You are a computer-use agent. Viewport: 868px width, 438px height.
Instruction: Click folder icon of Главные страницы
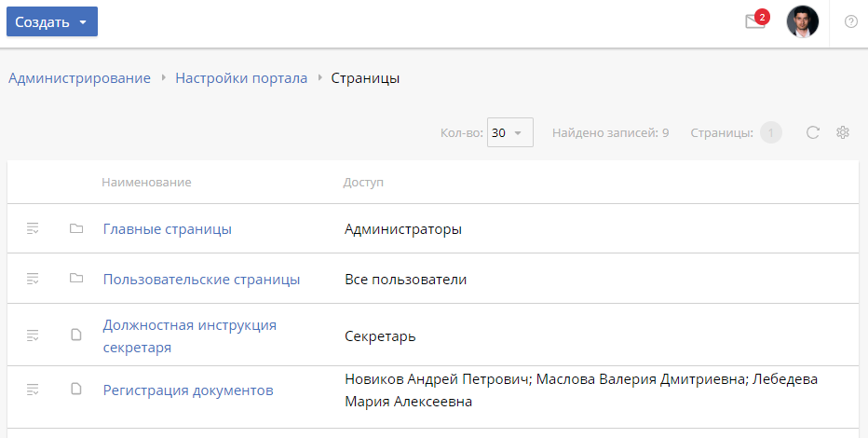tap(76, 228)
